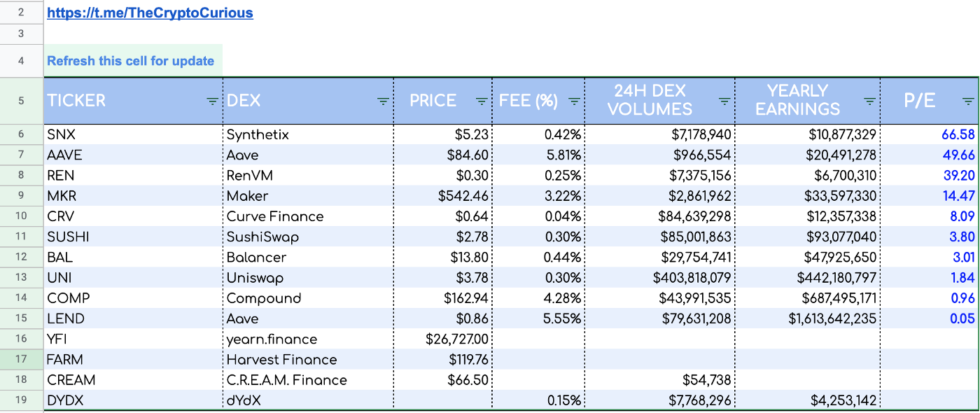
Task: Click the Harvest Finance cell
Action: (309, 360)
